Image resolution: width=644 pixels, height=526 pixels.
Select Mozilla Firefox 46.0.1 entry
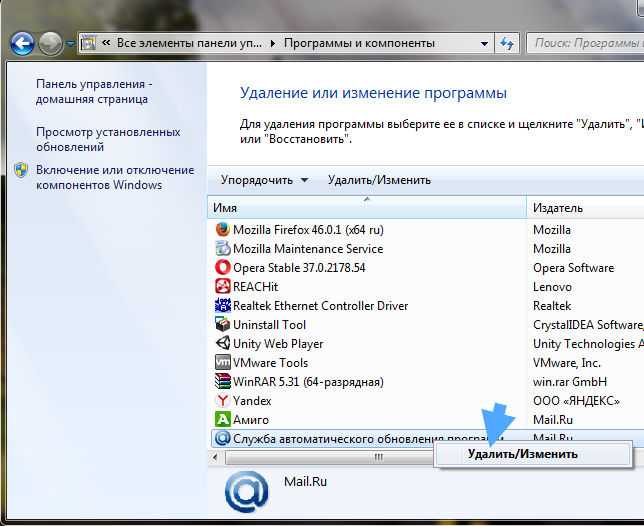point(308,230)
